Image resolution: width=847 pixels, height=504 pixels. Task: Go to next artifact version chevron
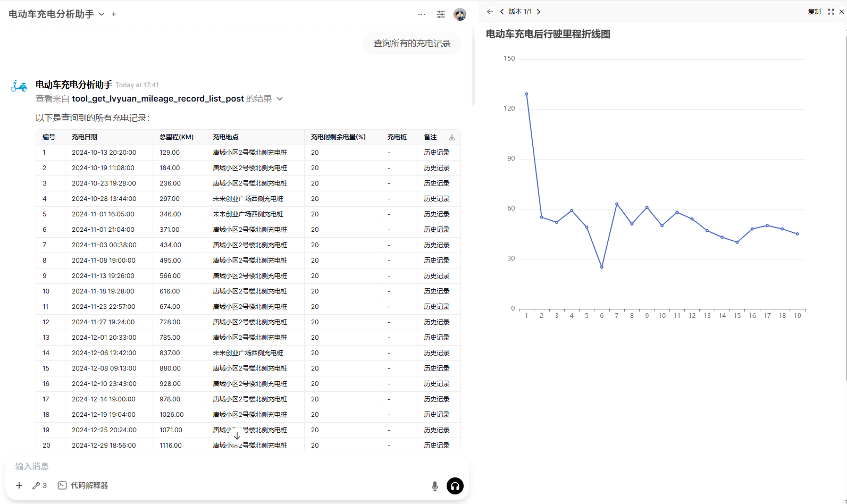point(539,12)
